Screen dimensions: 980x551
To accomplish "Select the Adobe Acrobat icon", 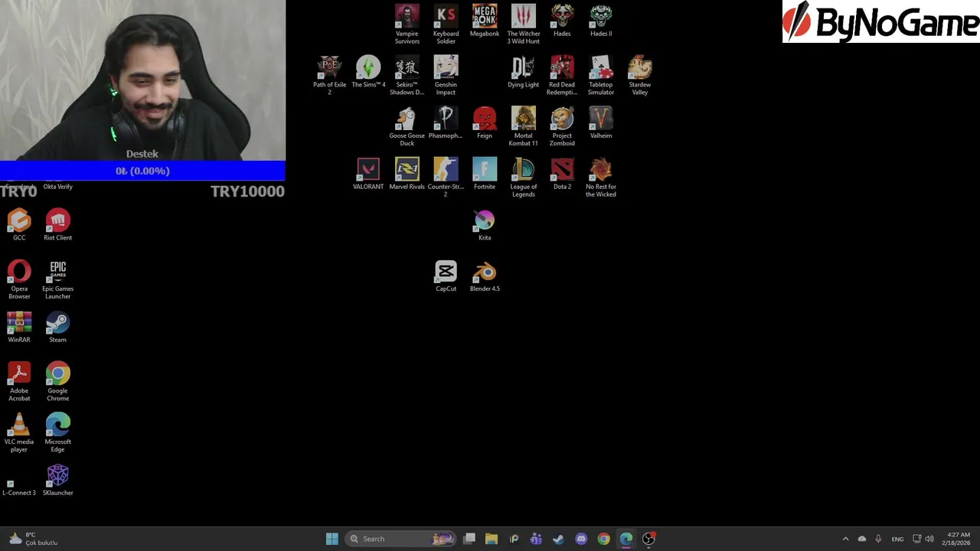I will pos(19,381).
